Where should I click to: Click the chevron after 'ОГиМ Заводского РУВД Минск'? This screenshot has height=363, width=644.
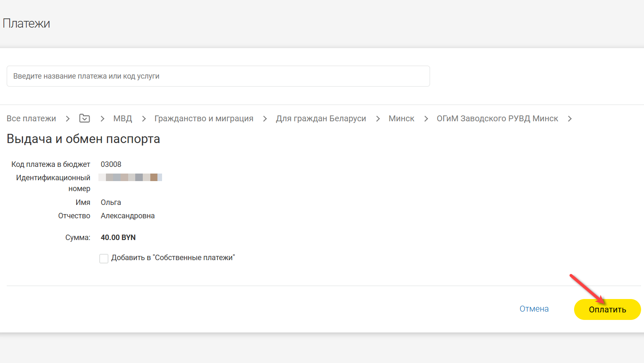click(569, 119)
